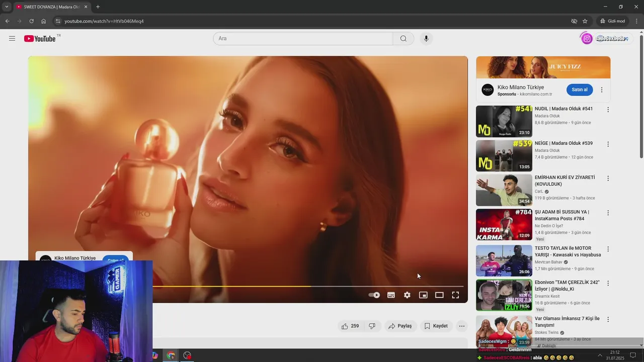Open 'TESTO TAYLAN ile MOTOR YARIŞI' video
Viewport: 644px width, 362px height.
568,251
